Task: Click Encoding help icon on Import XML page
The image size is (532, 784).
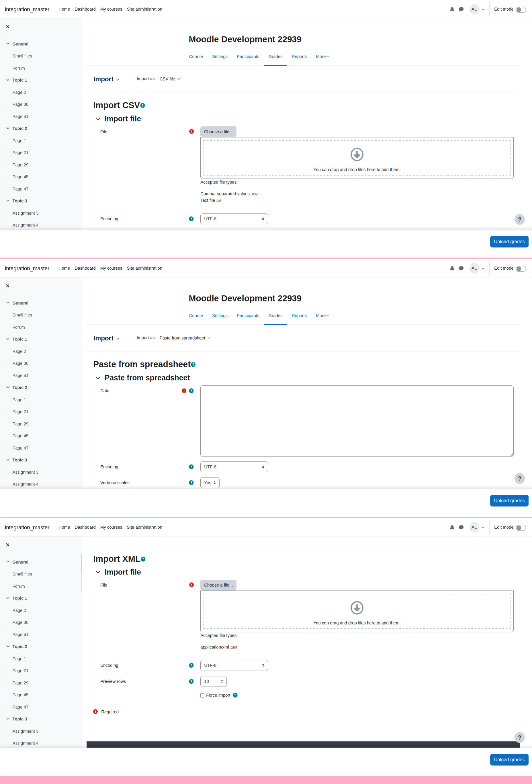Action: tap(191, 666)
